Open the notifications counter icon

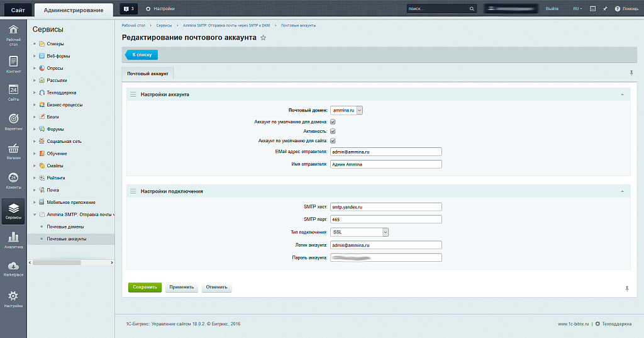pos(128,9)
